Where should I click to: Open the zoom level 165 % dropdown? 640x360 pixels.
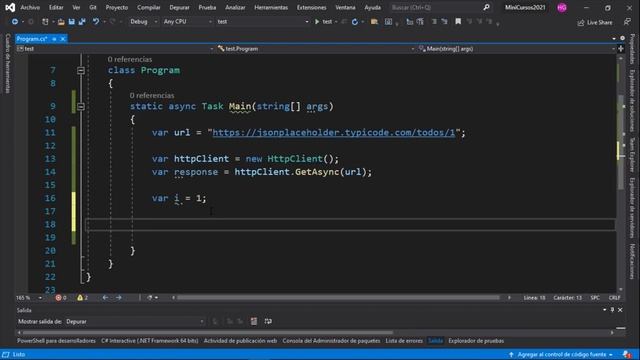(x=29, y=298)
